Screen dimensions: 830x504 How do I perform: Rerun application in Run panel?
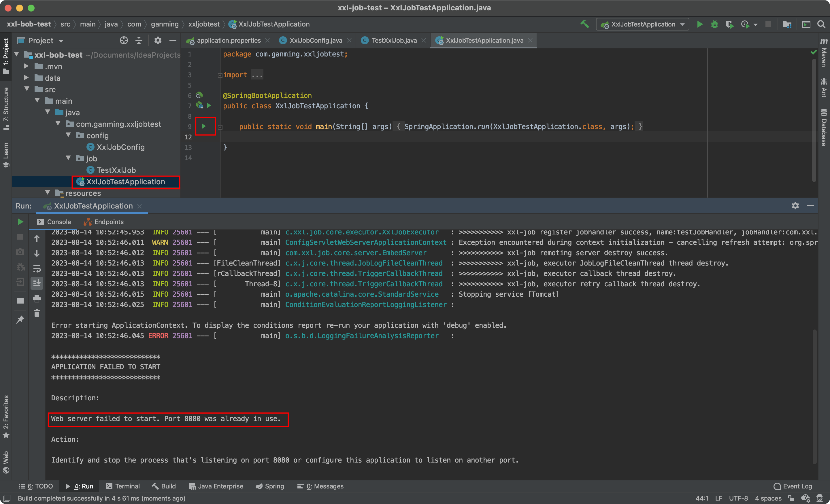tap(20, 221)
